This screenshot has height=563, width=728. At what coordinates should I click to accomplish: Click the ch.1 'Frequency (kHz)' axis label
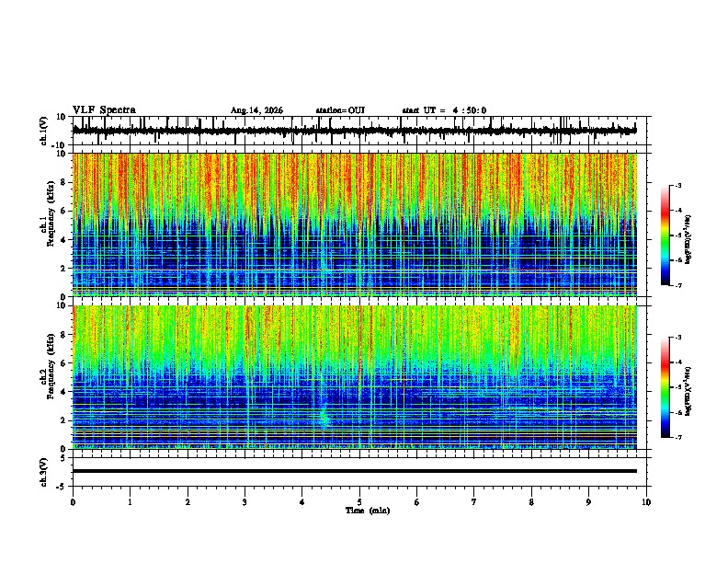(x=51, y=213)
